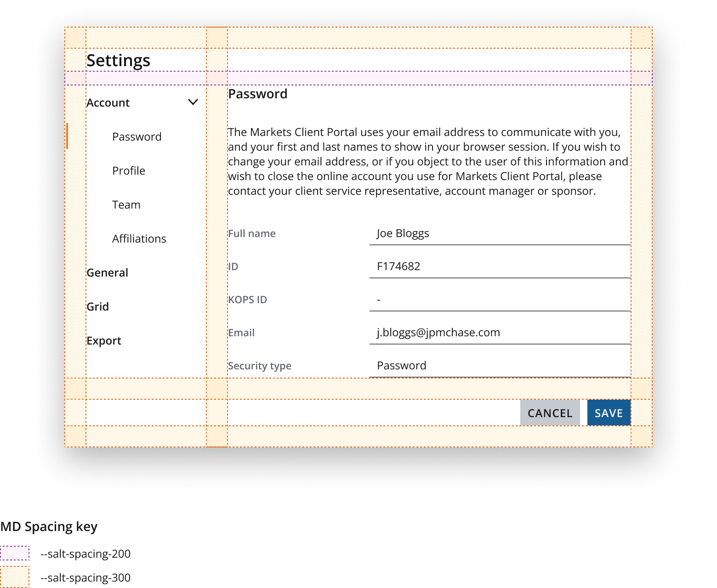Click the salt-spacing-200 pink swatch

click(x=15, y=554)
